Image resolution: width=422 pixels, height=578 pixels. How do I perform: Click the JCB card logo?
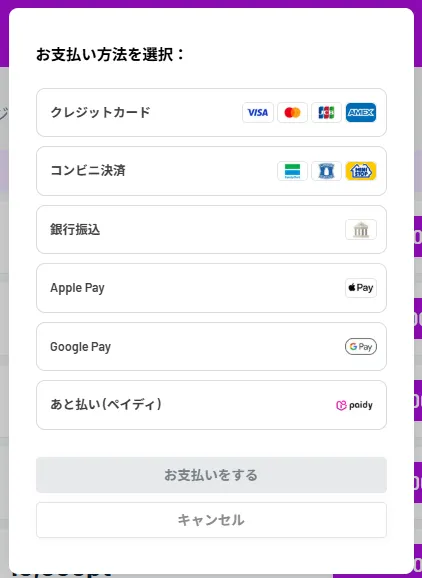click(326, 112)
